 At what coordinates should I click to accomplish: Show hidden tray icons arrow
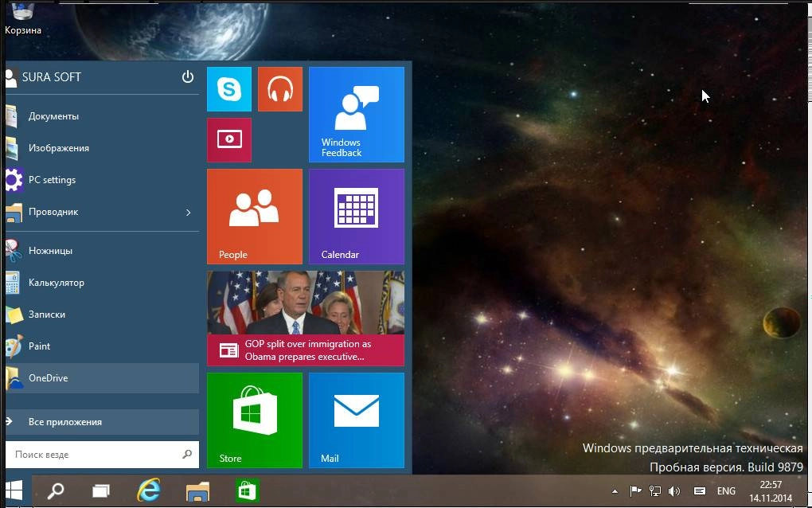point(615,491)
